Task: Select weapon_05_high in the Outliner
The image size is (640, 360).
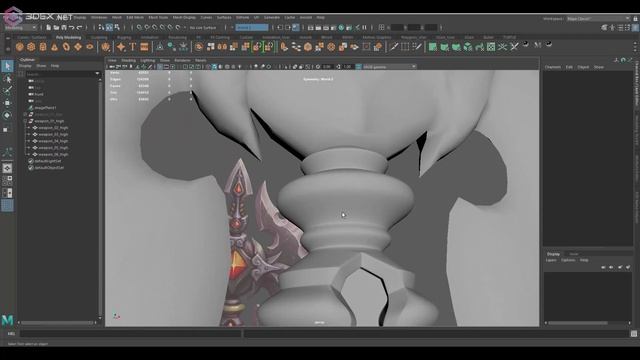Action: [53, 148]
